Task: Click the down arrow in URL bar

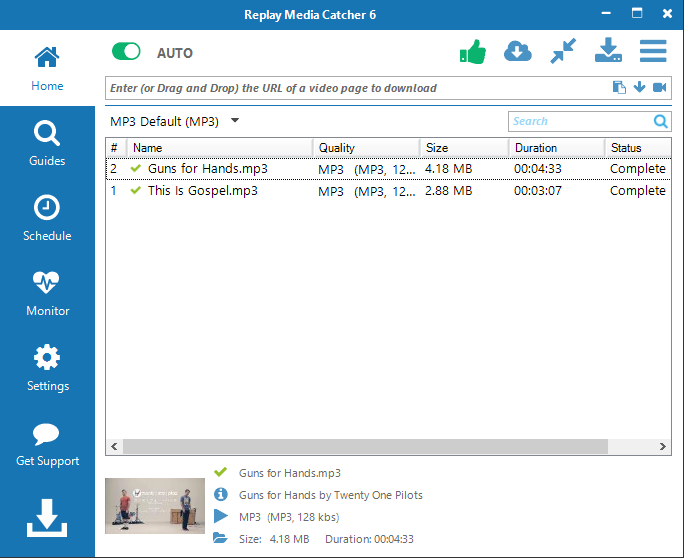Action: coord(640,88)
